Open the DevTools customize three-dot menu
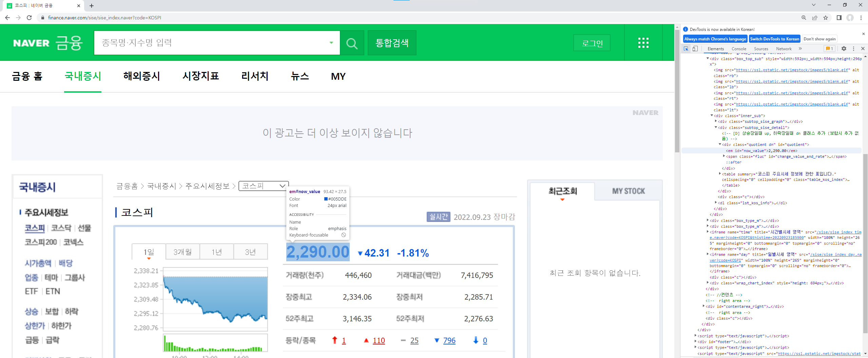Image resolution: width=868 pixels, height=358 pixels. click(853, 49)
